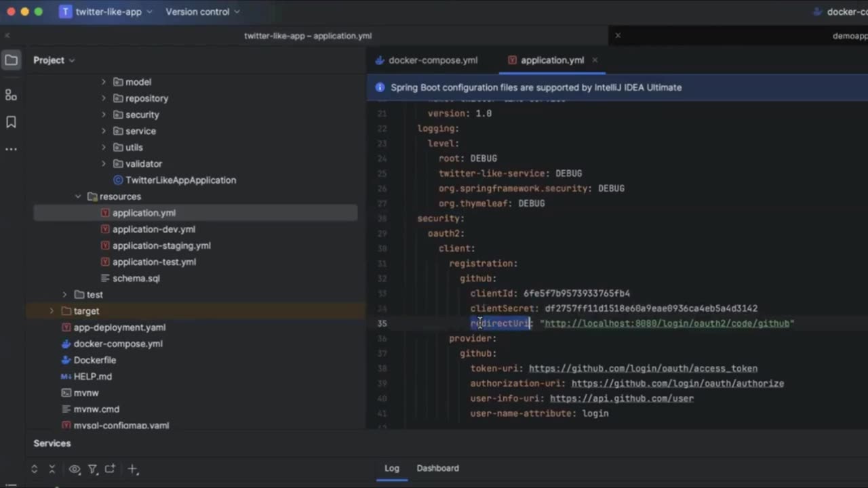Open the Structure tool window icon
This screenshot has width=868, height=488.
(x=11, y=95)
